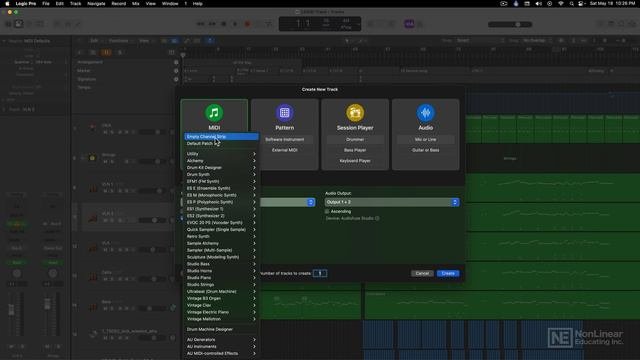Click the transport Rewind button
The image size is (640, 360).
pos(200,24)
